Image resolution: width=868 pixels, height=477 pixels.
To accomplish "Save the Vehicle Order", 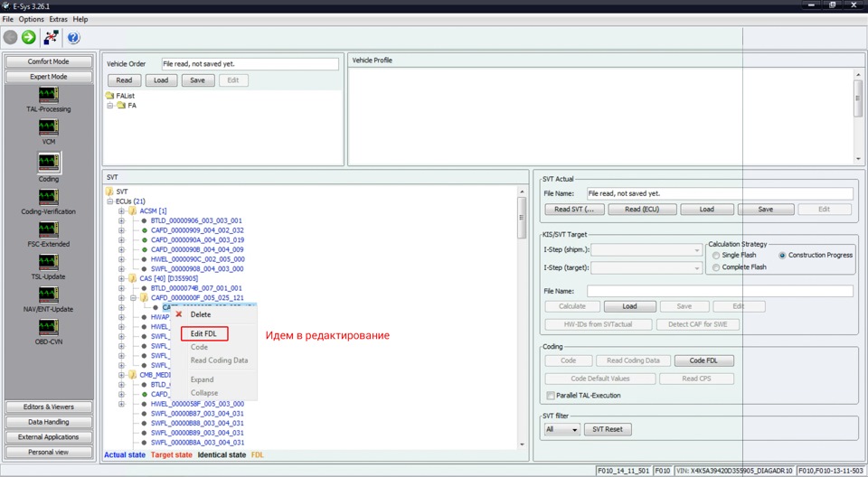I will click(198, 80).
